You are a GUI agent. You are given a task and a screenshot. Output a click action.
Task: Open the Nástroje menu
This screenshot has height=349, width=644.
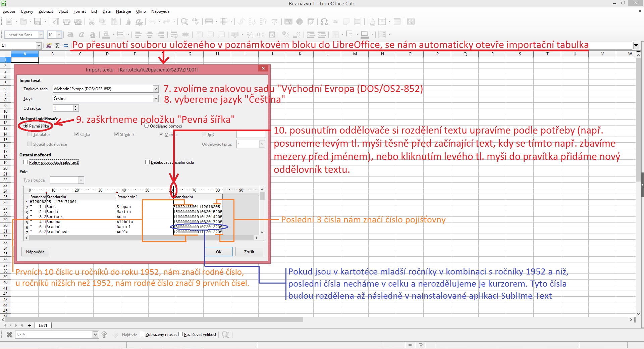[123, 11]
